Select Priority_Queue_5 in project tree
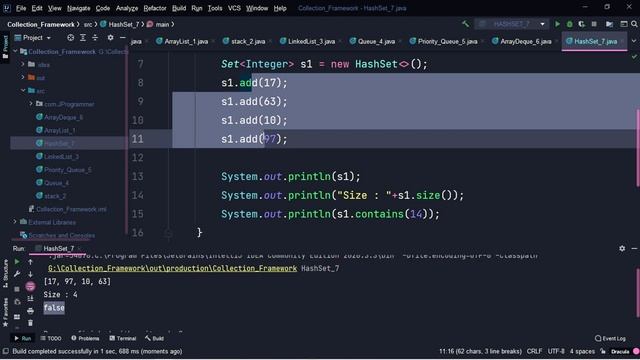 click(67, 170)
